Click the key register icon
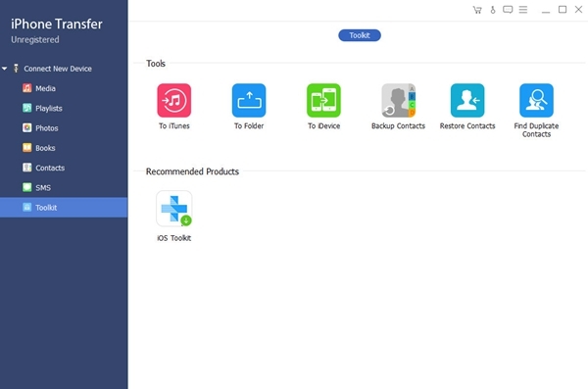Viewport: 588px width, 389px height. pos(493,10)
